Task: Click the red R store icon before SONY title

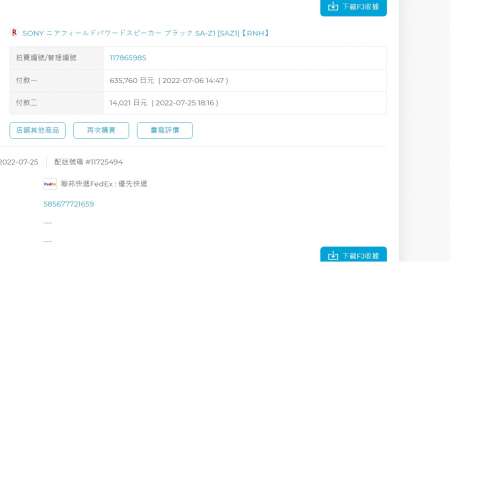Action: tap(14, 33)
